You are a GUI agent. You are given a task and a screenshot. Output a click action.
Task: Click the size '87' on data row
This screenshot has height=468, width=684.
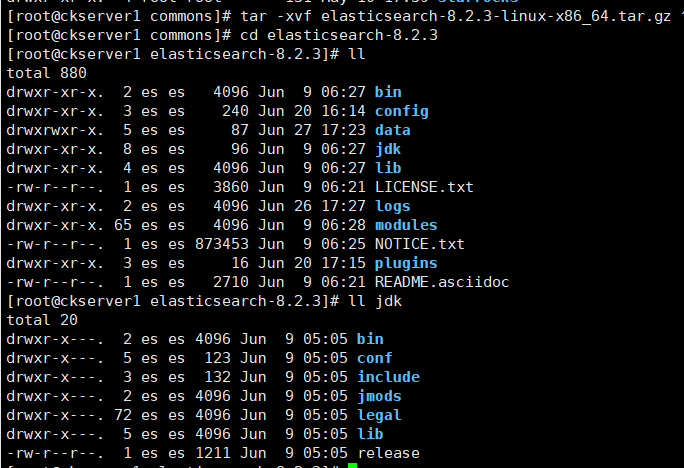point(239,130)
